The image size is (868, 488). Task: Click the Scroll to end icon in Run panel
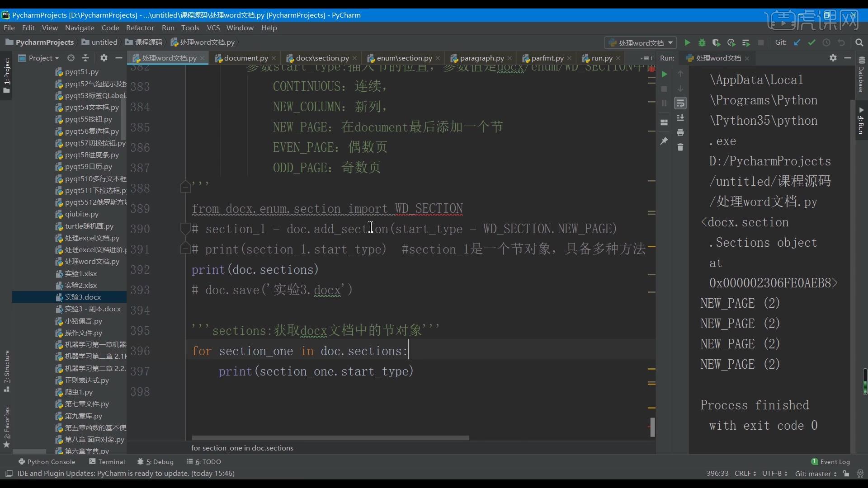[x=680, y=118]
